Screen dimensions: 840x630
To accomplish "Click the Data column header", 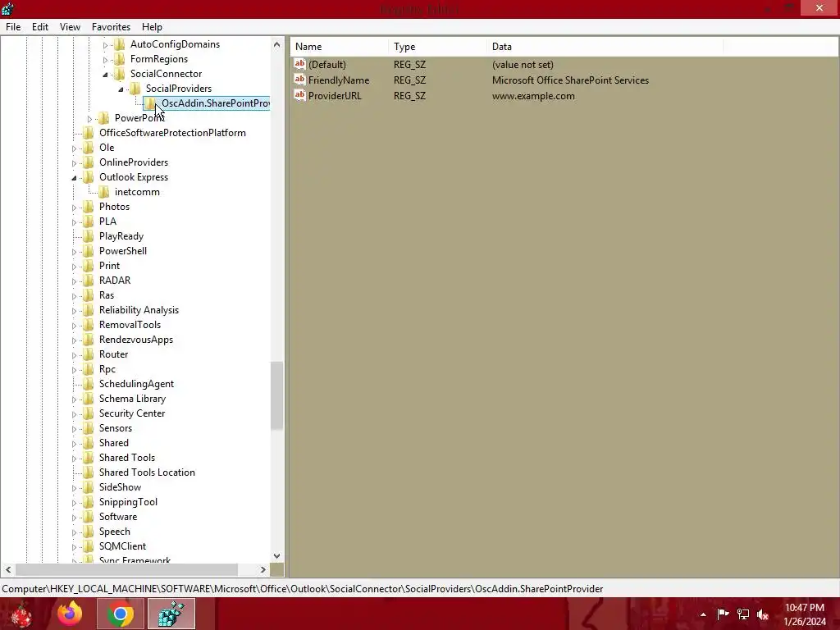I will [x=605, y=47].
